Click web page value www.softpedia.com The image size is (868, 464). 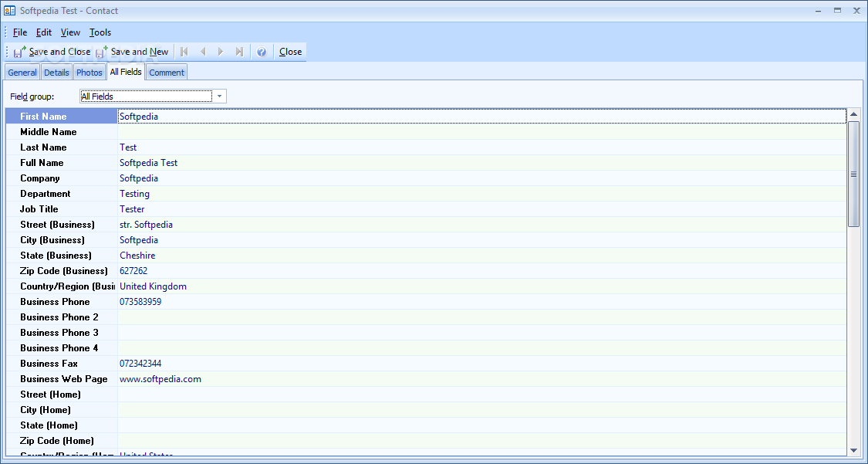pos(481,379)
